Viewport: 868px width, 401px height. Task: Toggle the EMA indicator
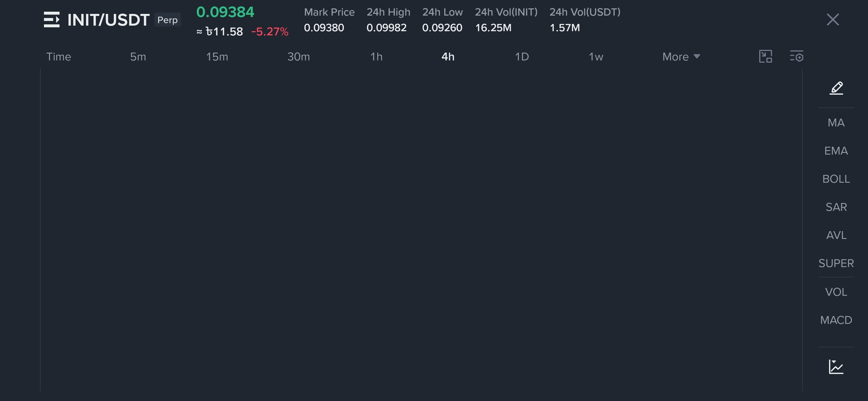[836, 151]
